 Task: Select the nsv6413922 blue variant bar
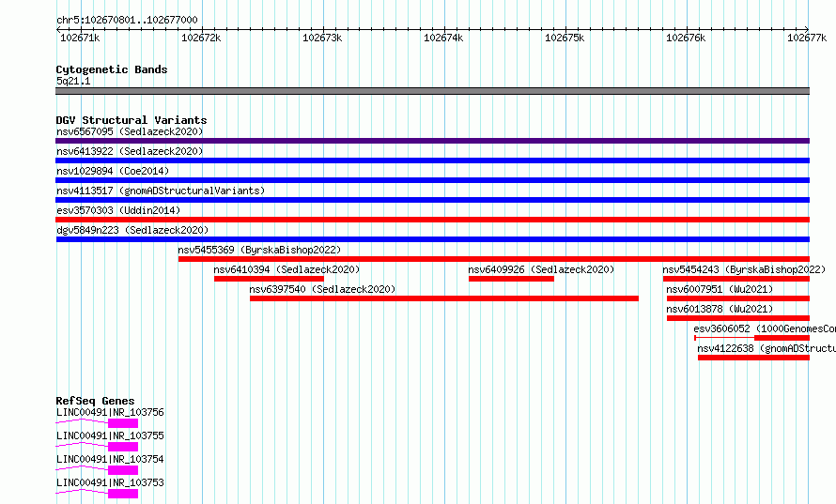coord(432,160)
